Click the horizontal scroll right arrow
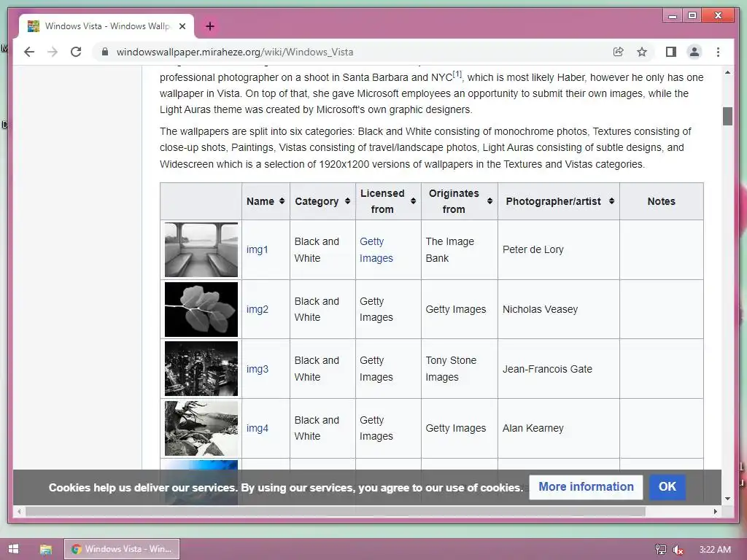The width and height of the screenshot is (747, 560). tap(715, 511)
